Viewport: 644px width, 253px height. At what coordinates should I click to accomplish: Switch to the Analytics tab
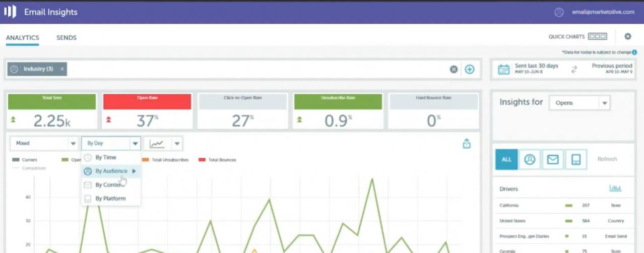pyautogui.click(x=23, y=38)
